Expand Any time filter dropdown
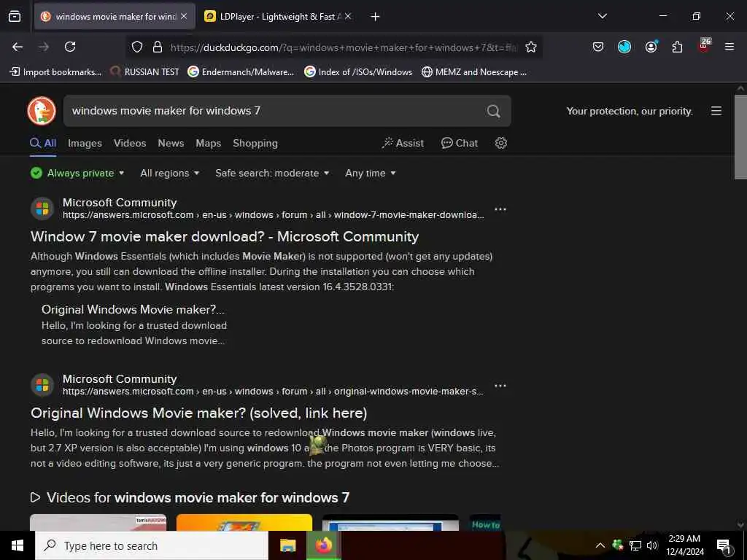Image resolution: width=747 pixels, height=560 pixels. tap(370, 173)
